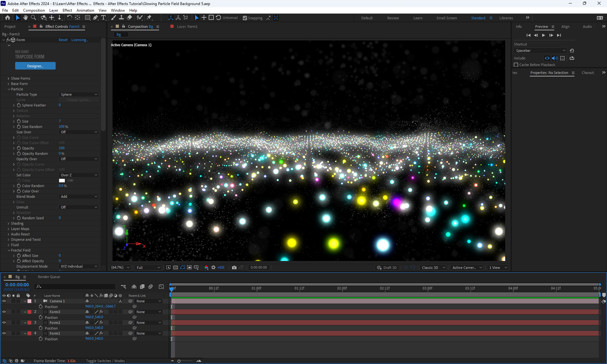Open the Animation menu
The width and height of the screenshot is (607, 364).
85,10
